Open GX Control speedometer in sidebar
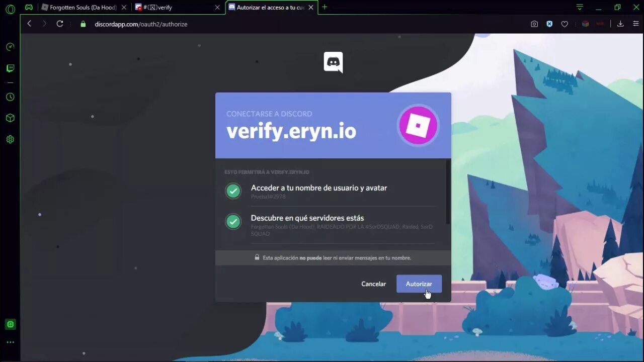This screenshot has height=362, width=644. [10, 47]
